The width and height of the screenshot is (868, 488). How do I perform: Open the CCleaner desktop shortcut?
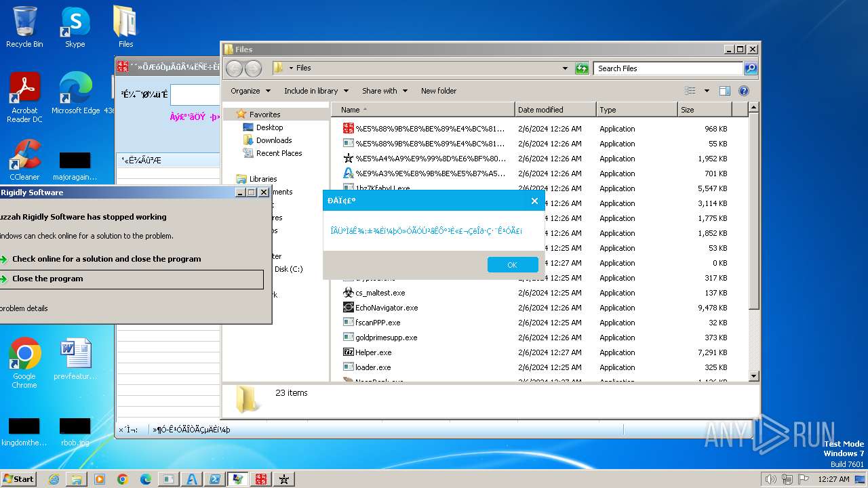(24, 160)
